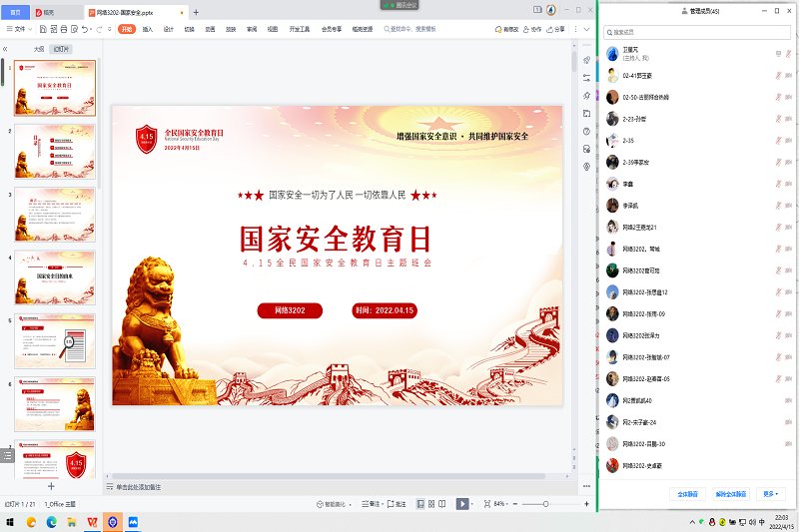Click the print icon in quick toolbar
799x532 pixels.
65,30
